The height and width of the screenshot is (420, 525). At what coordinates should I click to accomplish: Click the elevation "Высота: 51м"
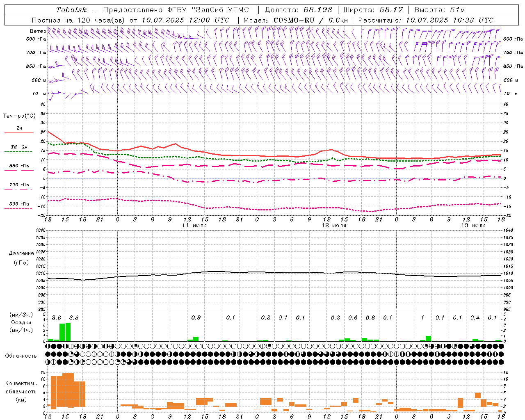click(440, 10)
